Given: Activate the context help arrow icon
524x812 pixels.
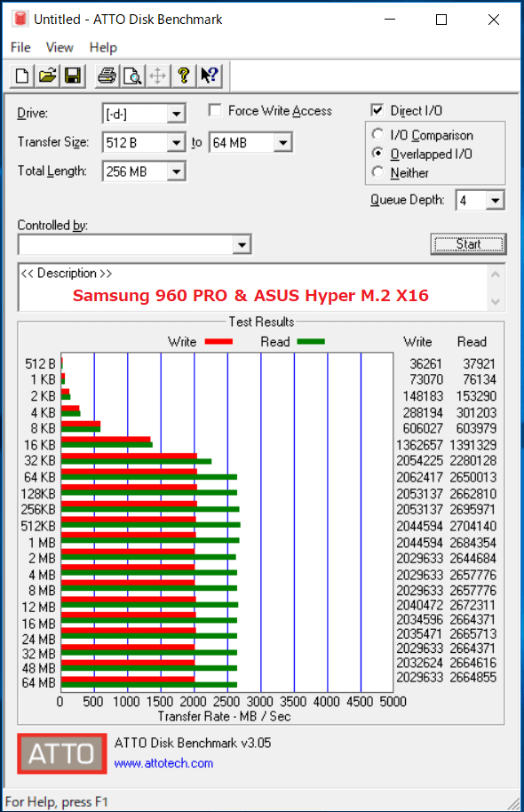Looking at the screenshot, I should (x=210, y=76).
